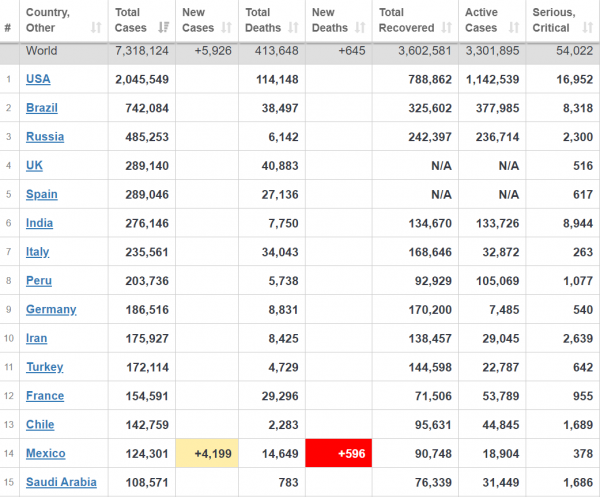This screenshot has width=600, height=497.
Task: Select USA total cases 2,045,549
Action: (142, 79)
